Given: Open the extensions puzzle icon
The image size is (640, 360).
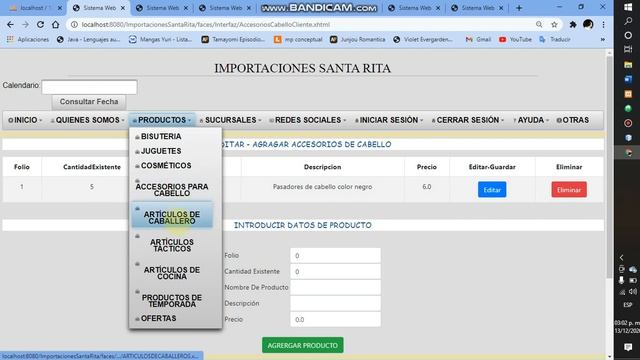Looking at the screenshot, I should (x=573, y=24).
